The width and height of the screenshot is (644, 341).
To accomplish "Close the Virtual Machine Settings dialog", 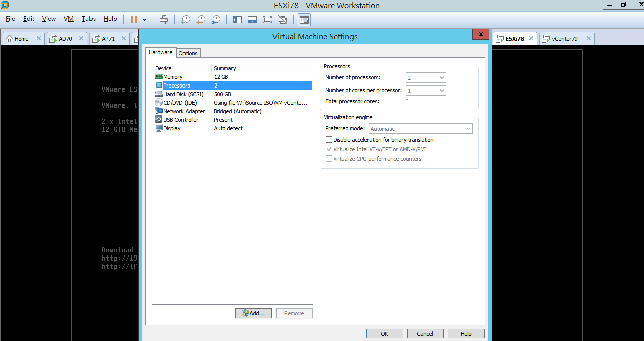I will (481, 34).
